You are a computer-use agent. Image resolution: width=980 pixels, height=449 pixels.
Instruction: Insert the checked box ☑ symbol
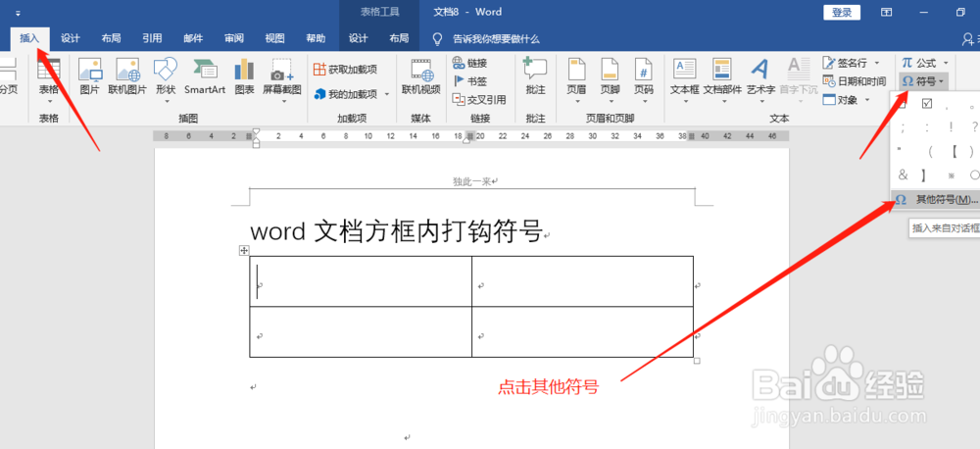click(927, 105)
